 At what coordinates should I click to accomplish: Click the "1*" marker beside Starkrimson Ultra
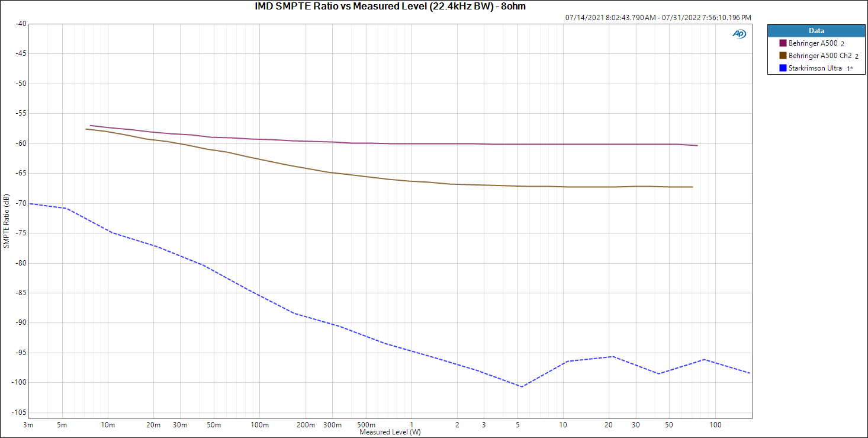[850, 69]
